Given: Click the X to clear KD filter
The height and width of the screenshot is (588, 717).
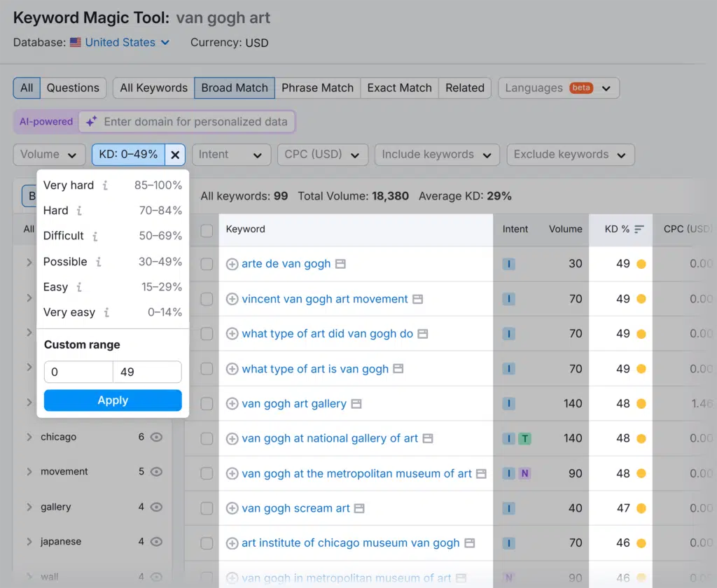Looking at the screenshot, I should tap(175, 155).
